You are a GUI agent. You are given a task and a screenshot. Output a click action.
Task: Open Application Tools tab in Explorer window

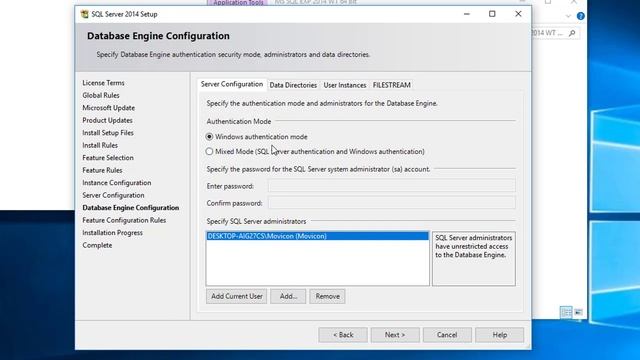[x=238, y=3]
